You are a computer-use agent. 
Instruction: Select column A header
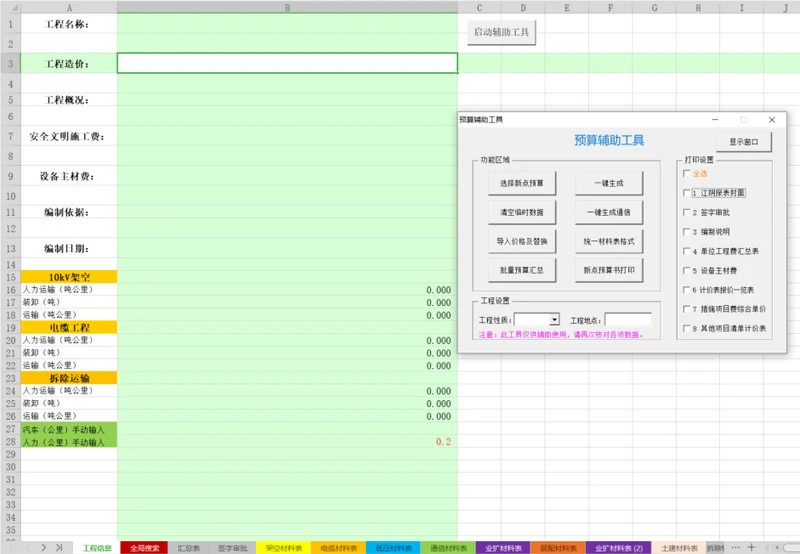pyautogui.click(x=69, y=8)
